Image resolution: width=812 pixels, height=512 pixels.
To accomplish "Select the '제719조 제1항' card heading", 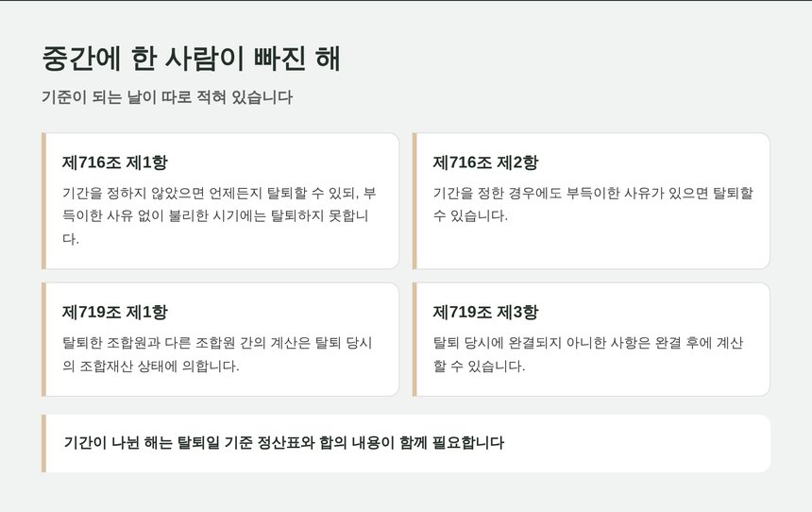I will pos(115,312).
